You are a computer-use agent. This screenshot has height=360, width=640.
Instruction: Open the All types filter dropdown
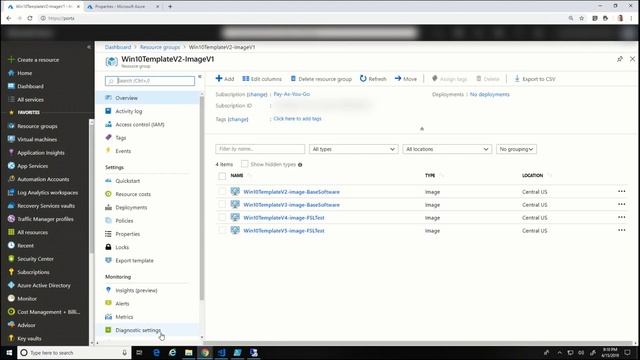353,149
